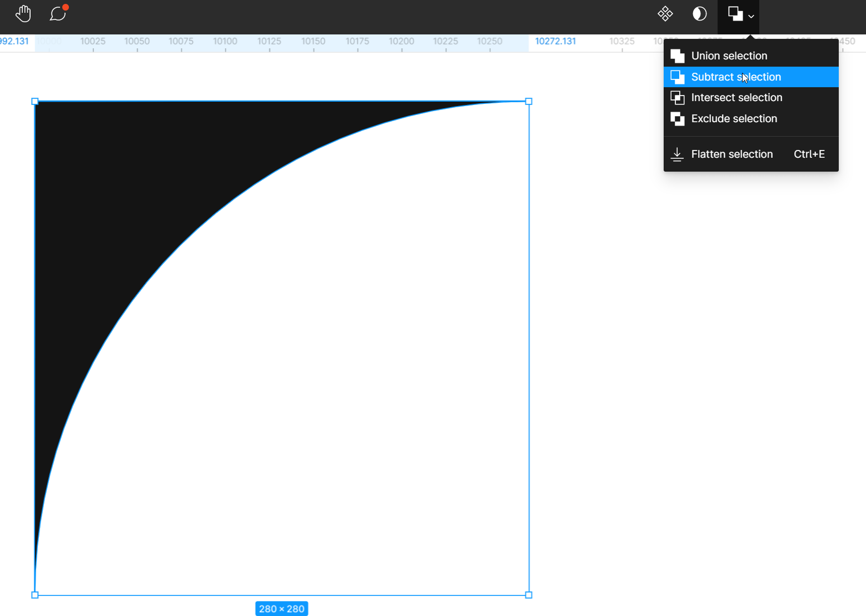Click the blue 10272.131 ruler marker
866x616 pixels.
555,41
